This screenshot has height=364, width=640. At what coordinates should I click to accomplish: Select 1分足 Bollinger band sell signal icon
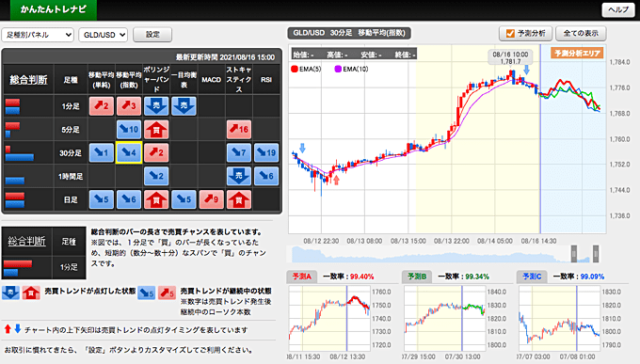[156, 106]
